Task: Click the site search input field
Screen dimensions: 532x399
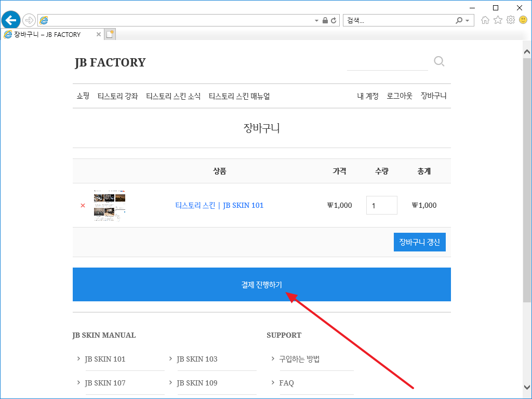Action: click(x=388, y=62)
